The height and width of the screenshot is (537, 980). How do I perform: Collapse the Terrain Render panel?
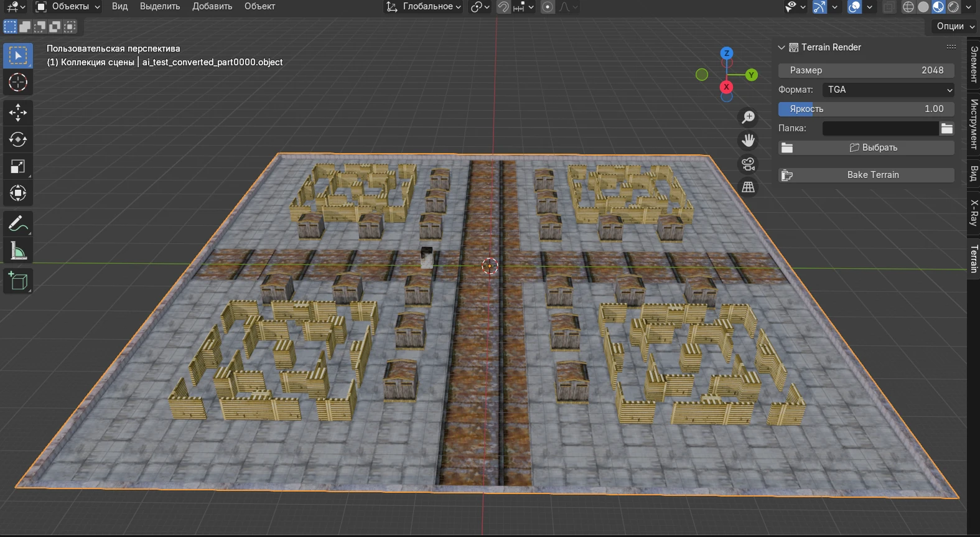(x=782, y=47)
